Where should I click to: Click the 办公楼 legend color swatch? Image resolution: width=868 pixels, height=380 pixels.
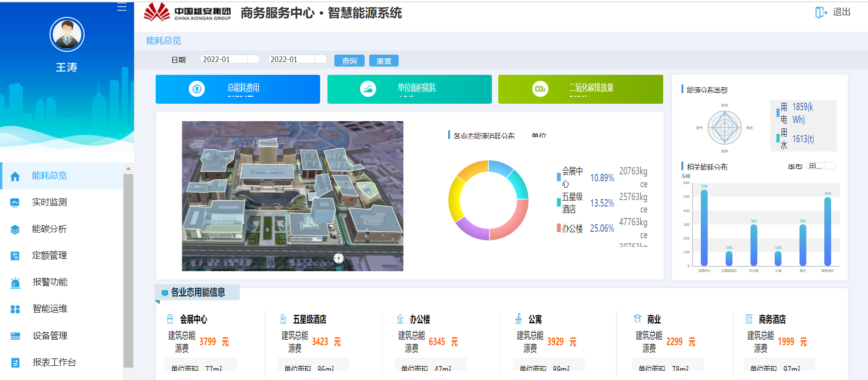558,228
